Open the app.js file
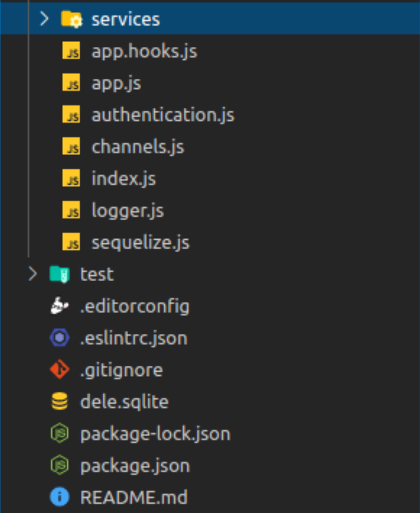Image resolution: width=420 pixels, height=513 pixels. pyautogui.click(x=116, y=84)
